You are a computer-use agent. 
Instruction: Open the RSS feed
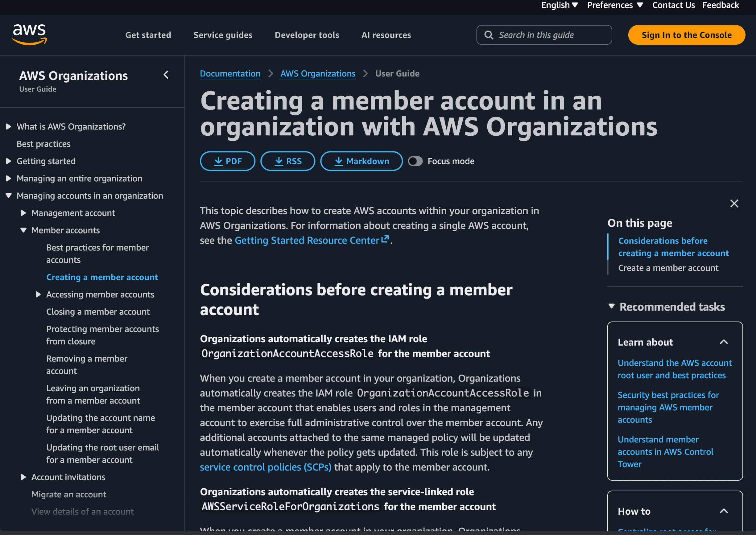tap(287, 161)
